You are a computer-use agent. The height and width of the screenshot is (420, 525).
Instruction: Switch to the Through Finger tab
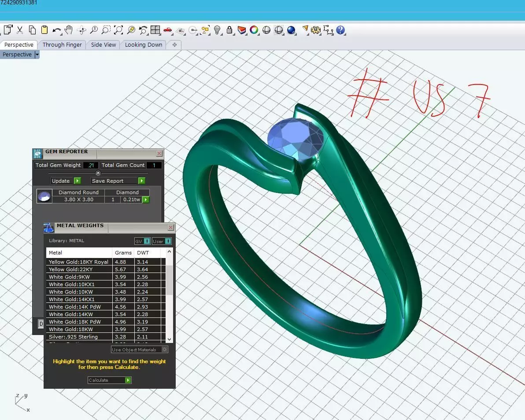[62, 45]
